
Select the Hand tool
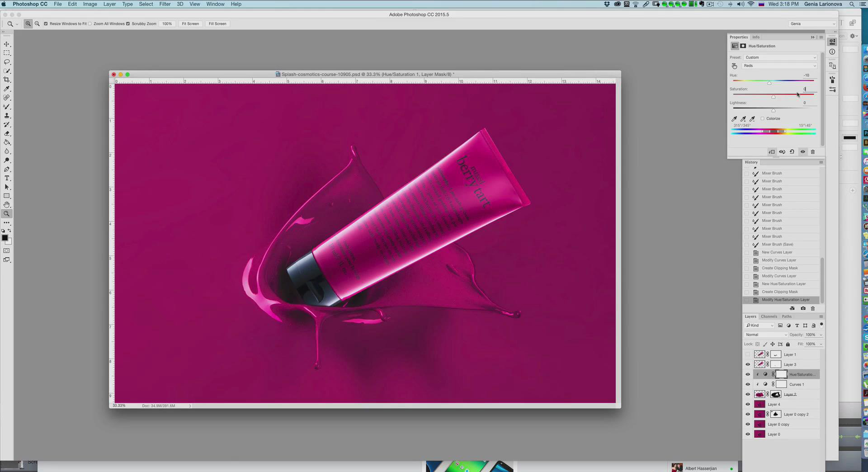7,205
